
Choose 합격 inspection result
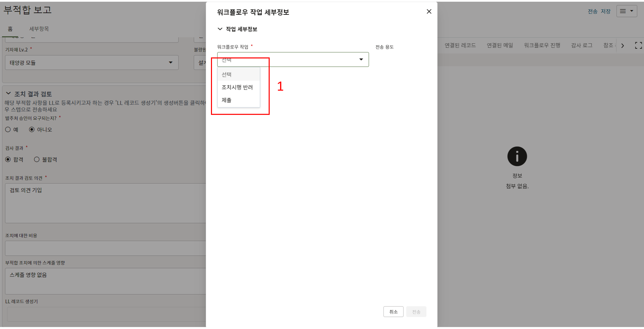pyautogui.click(x=8, y=159)
